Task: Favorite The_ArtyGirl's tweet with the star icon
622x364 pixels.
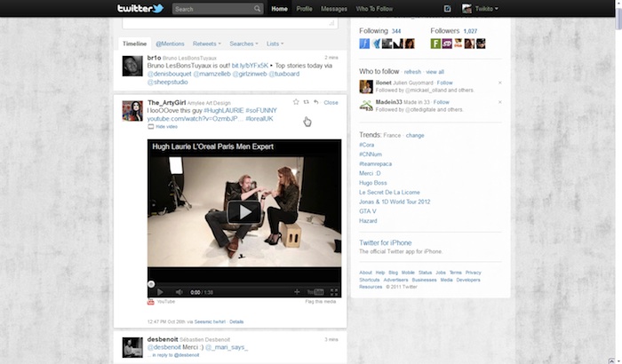Action: click(296, 102)
